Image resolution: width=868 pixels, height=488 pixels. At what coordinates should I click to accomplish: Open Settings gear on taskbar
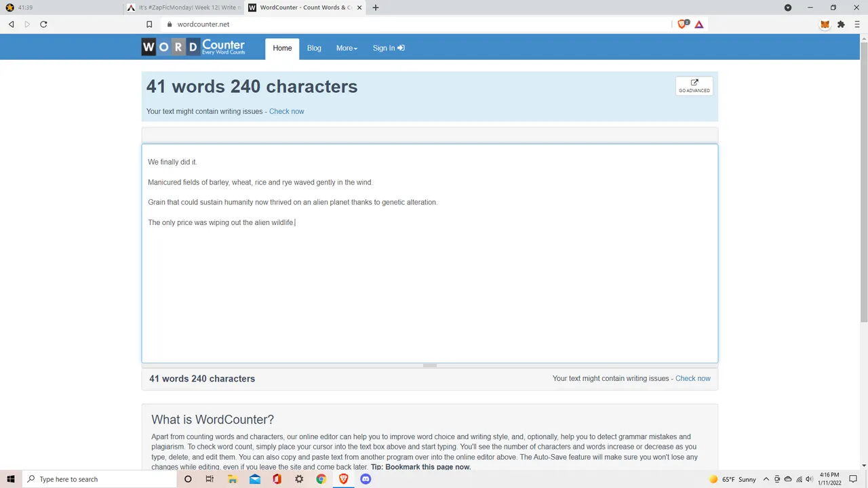(x=299, y=479)
